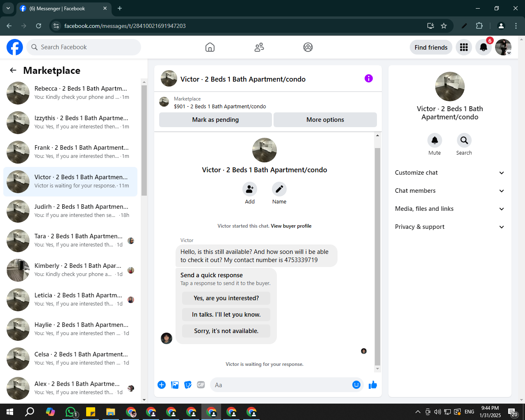The height and width of the screenshot is (420, 525).
Task: Open Windows Start menu
Action: pos(10,412)
